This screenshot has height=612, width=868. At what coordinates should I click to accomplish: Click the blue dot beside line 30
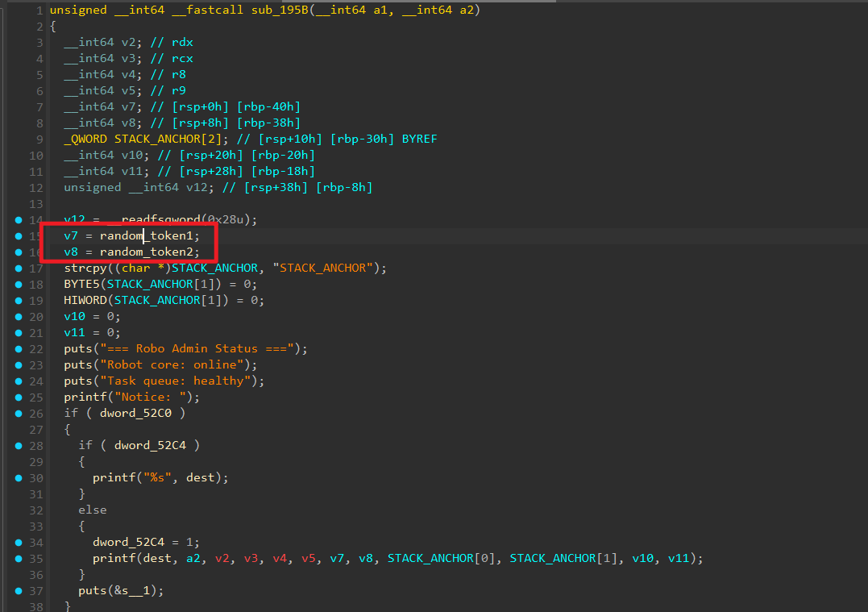pyautogui.click(x=18, y=477)
